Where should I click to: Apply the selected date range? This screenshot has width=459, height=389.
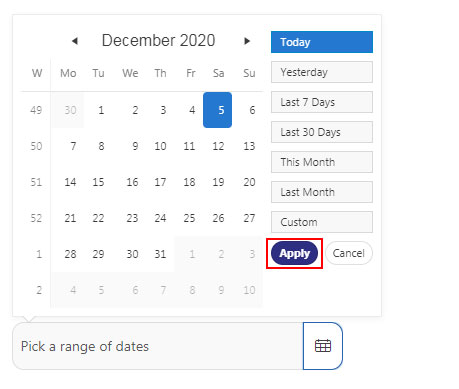294,253
